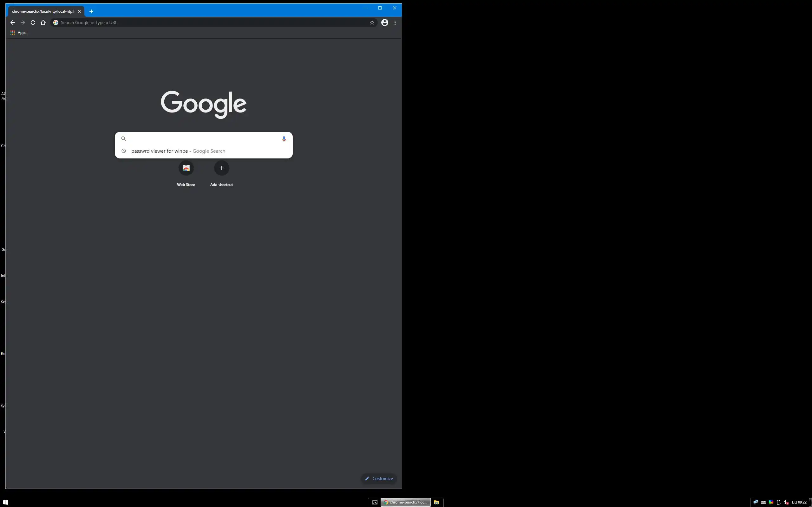Screen dimensions: 812x507
Task: Open the Web Store shortcut
Action: (x=186, y=168)
